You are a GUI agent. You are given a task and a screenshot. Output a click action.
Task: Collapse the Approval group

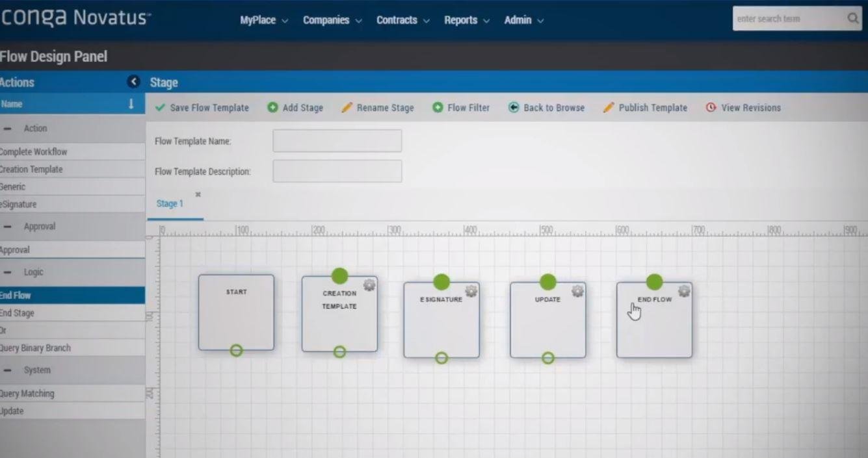(x=7, y=227)
